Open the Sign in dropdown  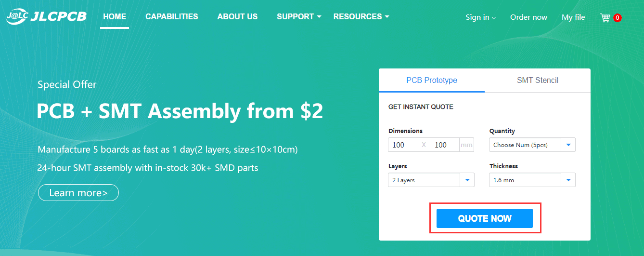[x=480, y=17]
